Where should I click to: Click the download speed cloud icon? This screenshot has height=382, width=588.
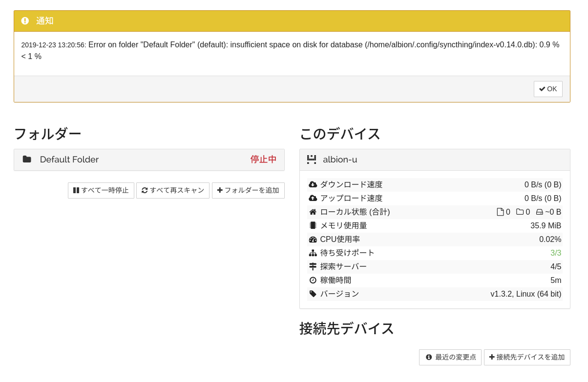(313, 184)
